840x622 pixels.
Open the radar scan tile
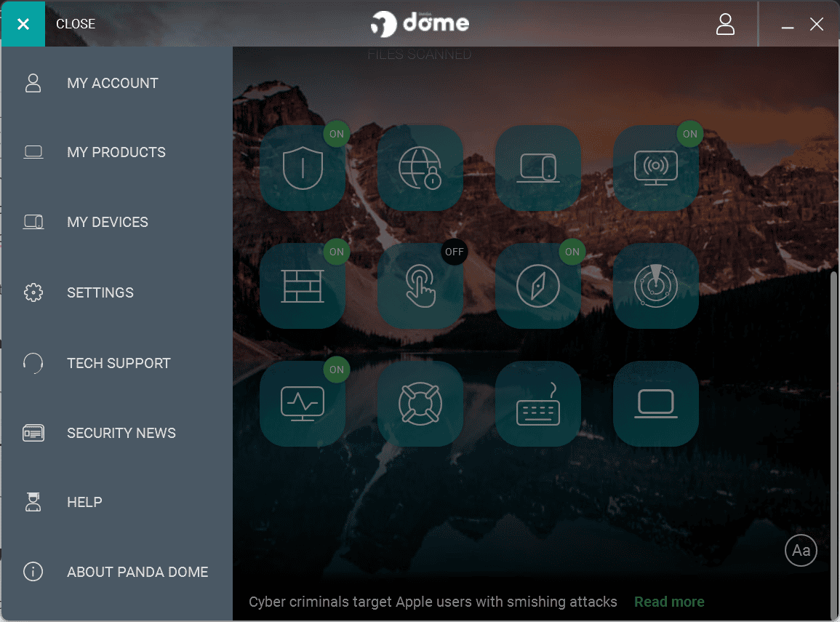[x=656, y=286]
